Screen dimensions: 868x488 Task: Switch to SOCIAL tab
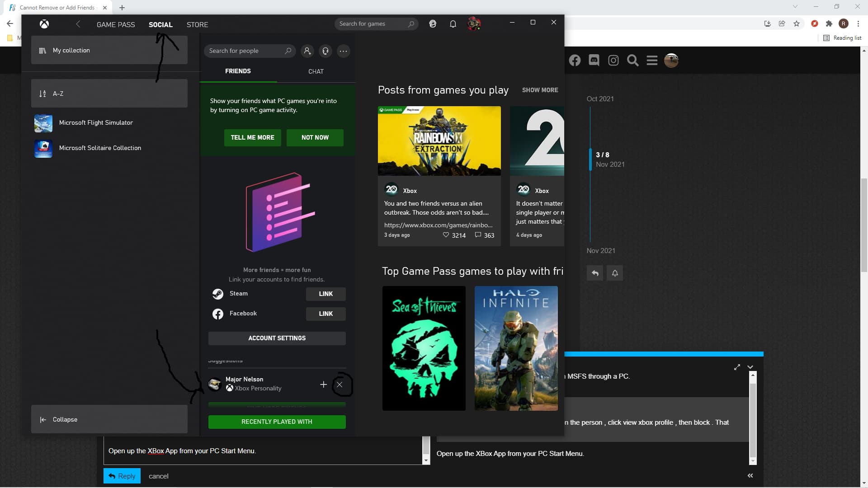coord(160,24)
